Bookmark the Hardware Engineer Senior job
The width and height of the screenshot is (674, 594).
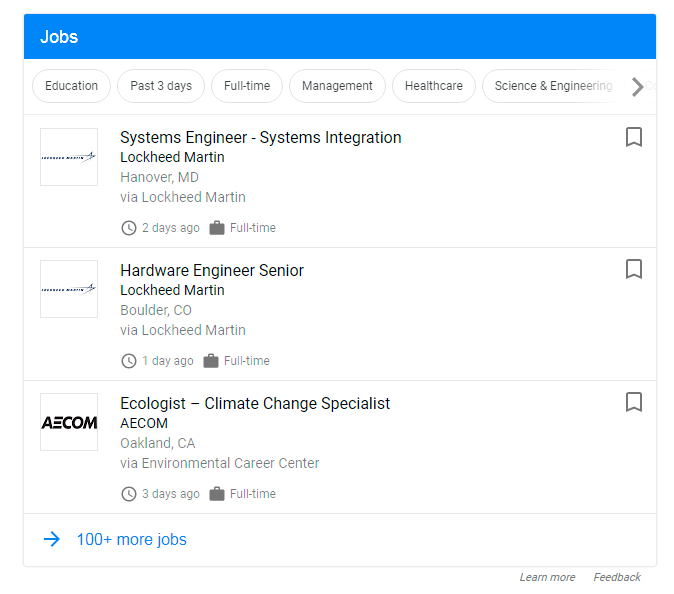click(x=633, y=269)
